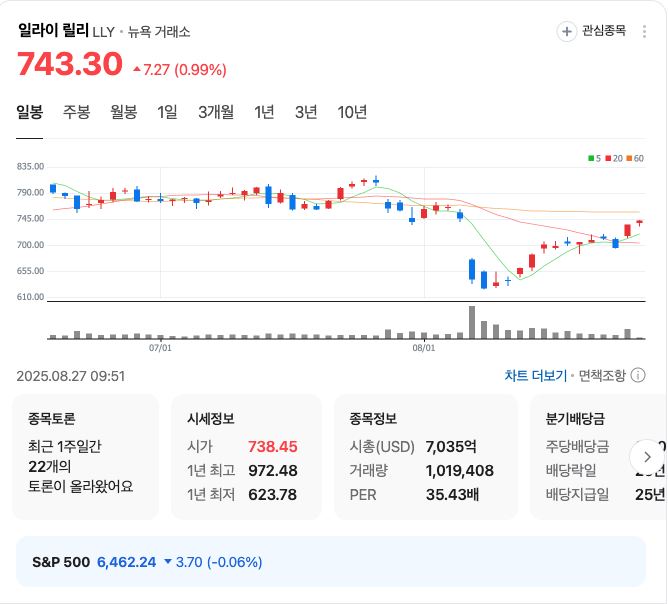Click the PER value 35.43배
The image size is (668, 604).
[x=452, y=495]
